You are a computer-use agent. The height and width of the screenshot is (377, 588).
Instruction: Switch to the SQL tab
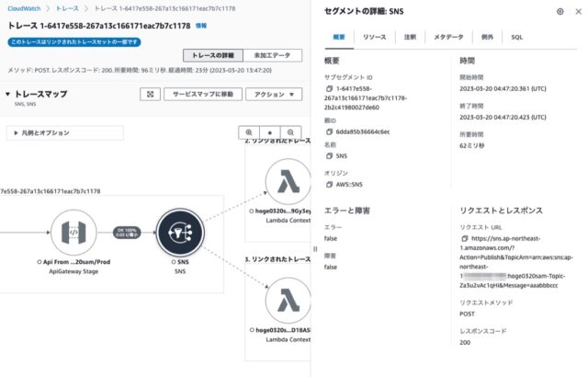(516, 37)
